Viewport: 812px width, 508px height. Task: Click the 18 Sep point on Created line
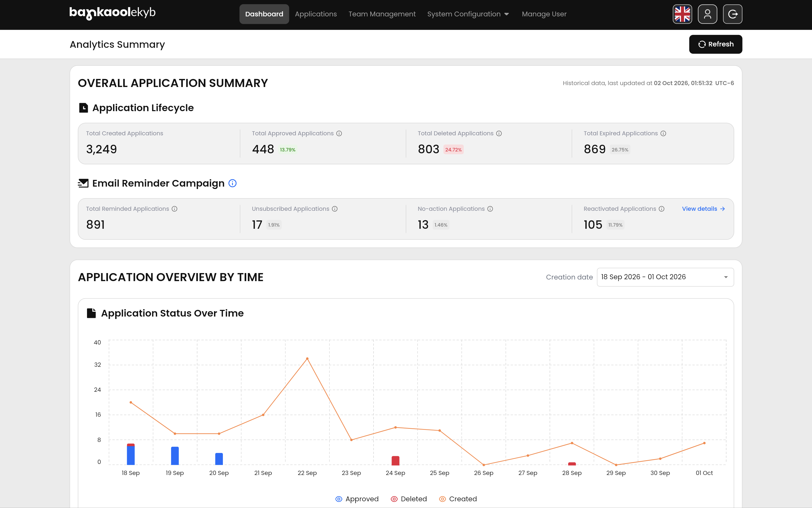[x=131, y=402]
